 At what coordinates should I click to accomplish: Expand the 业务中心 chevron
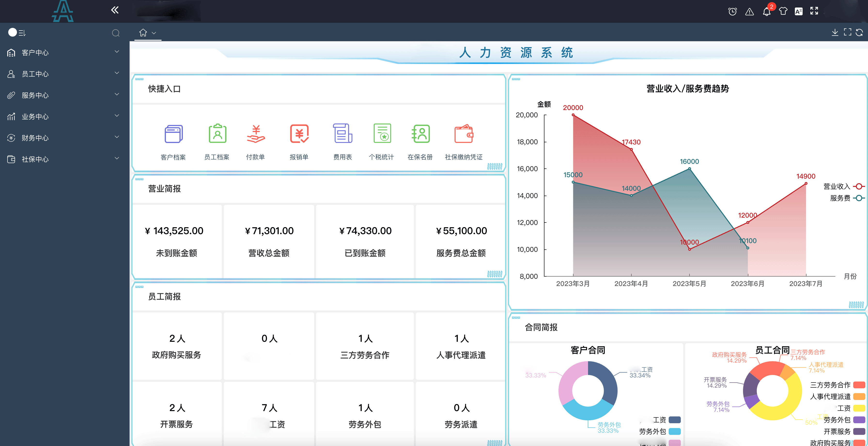117,115
